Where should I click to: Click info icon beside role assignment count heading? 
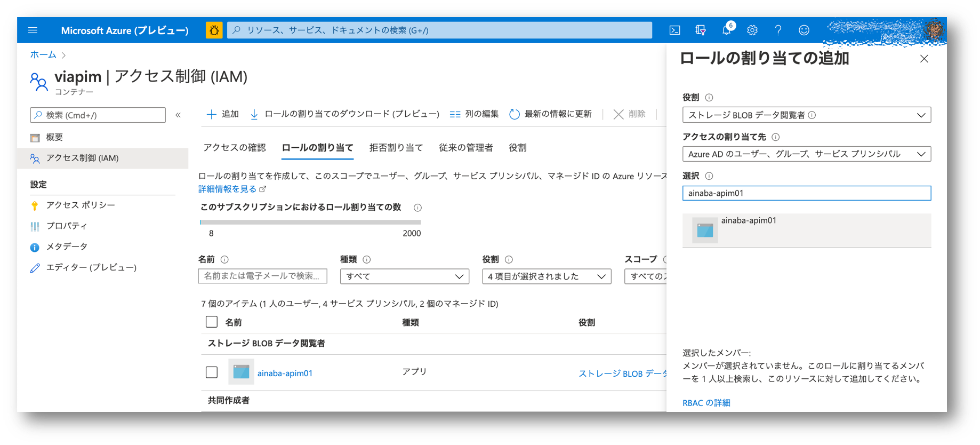click(x=417, y=208)
